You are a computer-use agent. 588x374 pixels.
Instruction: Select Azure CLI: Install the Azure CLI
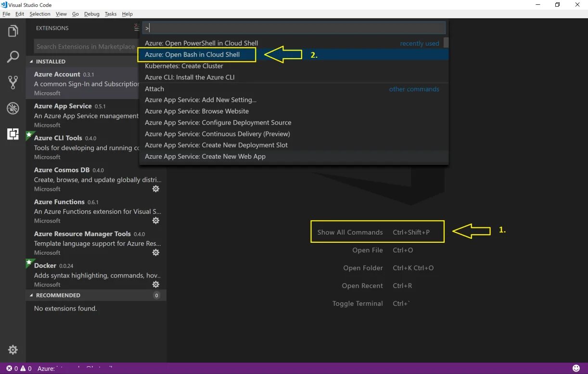tap(294, 77)
